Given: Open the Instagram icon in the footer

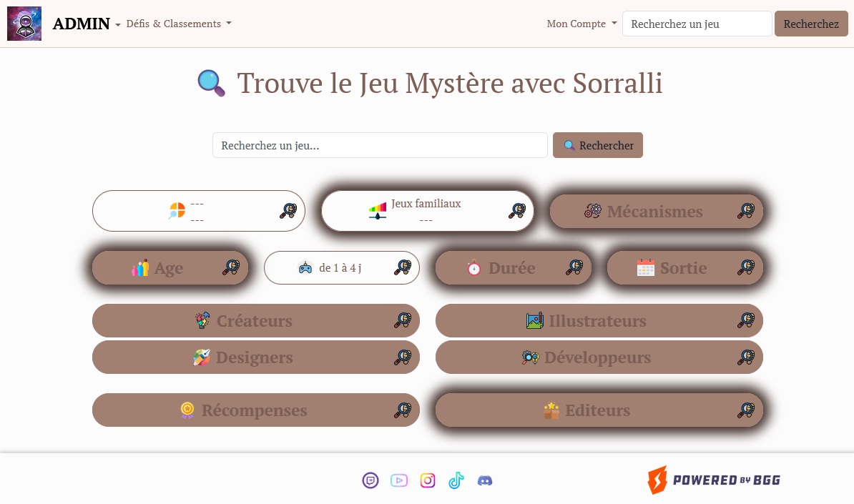Looking at the screenshot, I should pyautogui.click(x=428, y=480).
